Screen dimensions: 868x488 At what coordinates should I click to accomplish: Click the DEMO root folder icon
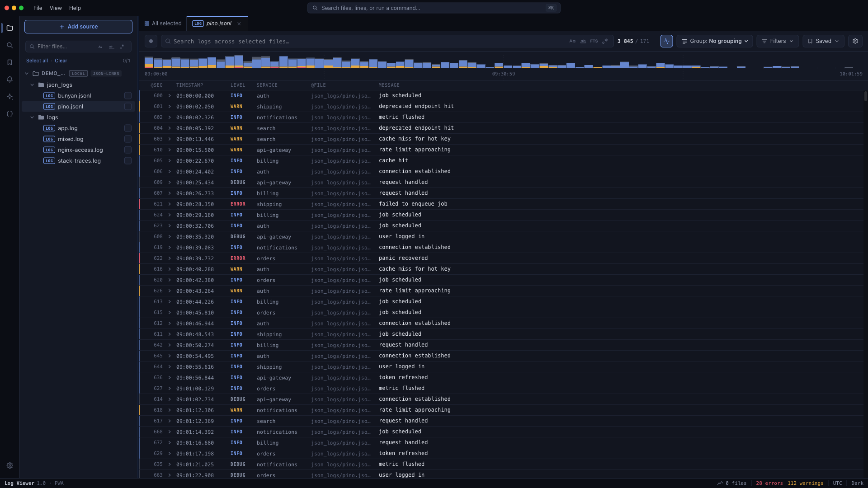(36, 74)
